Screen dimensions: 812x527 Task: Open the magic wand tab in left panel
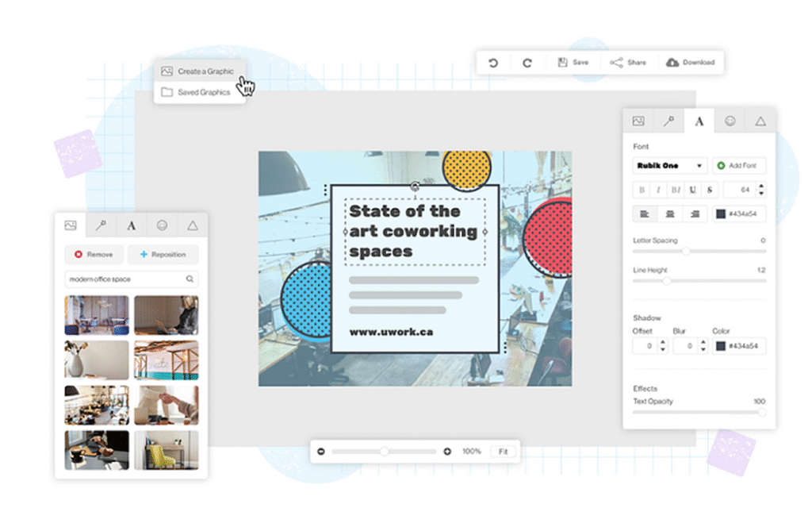(x=101, y=225)
